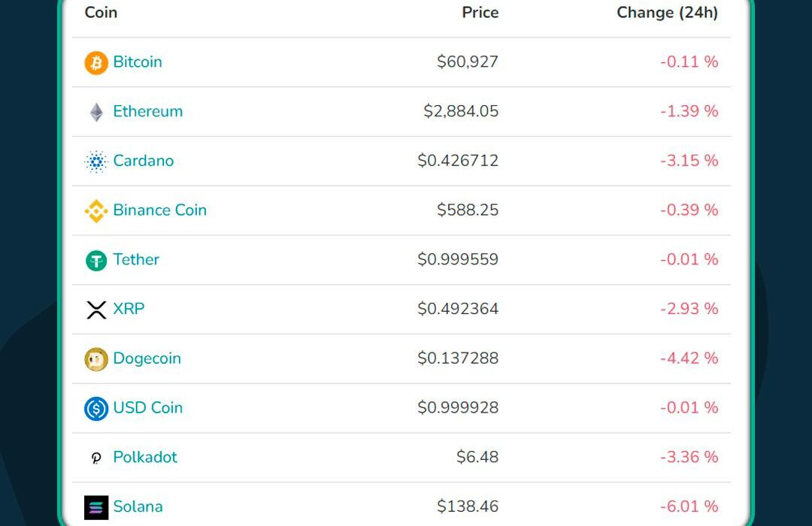Click the Price column header
This screenshot has width=812, height=526.
tap(480, 13)
